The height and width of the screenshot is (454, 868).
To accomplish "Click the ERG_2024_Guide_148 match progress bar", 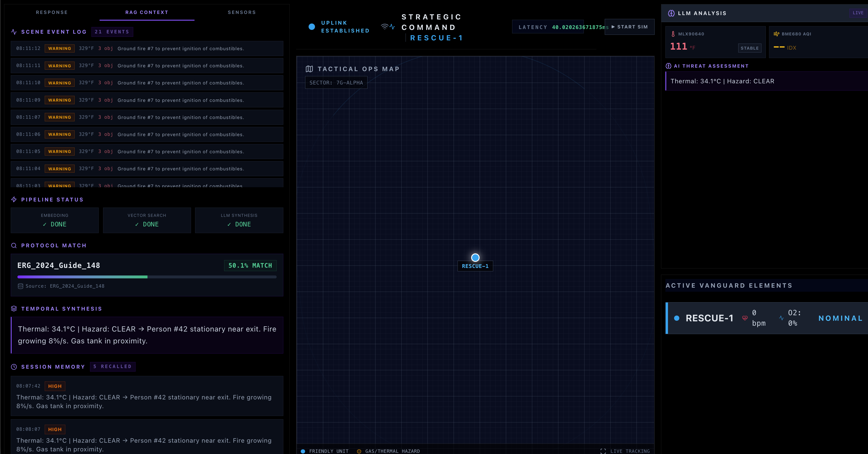I will coord(147,277).
